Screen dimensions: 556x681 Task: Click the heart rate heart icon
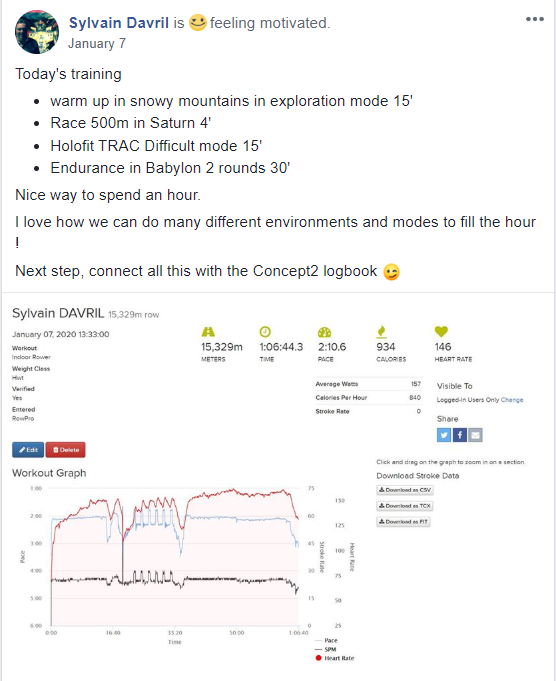tap(441, 332)
